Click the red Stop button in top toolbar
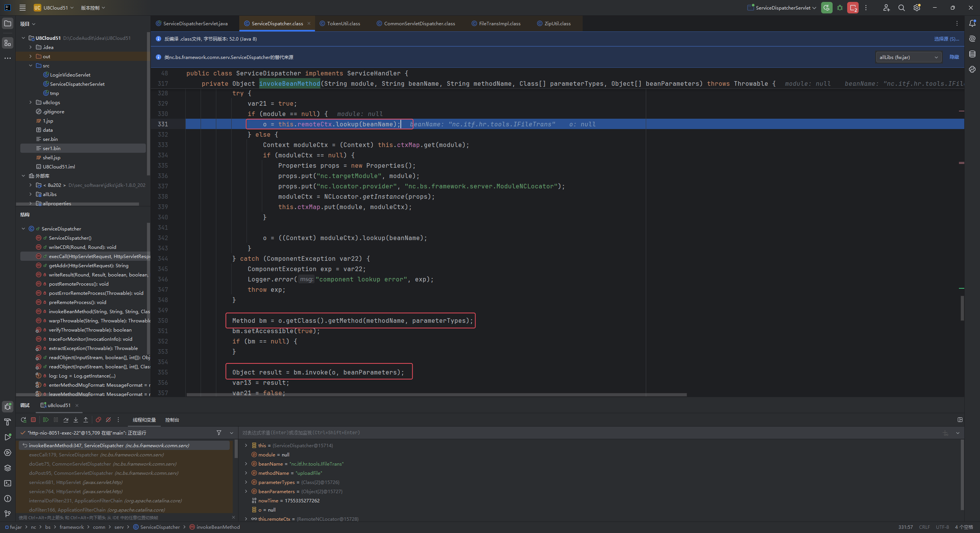Viewport: 980px width, 533px height. pos(853,8)
